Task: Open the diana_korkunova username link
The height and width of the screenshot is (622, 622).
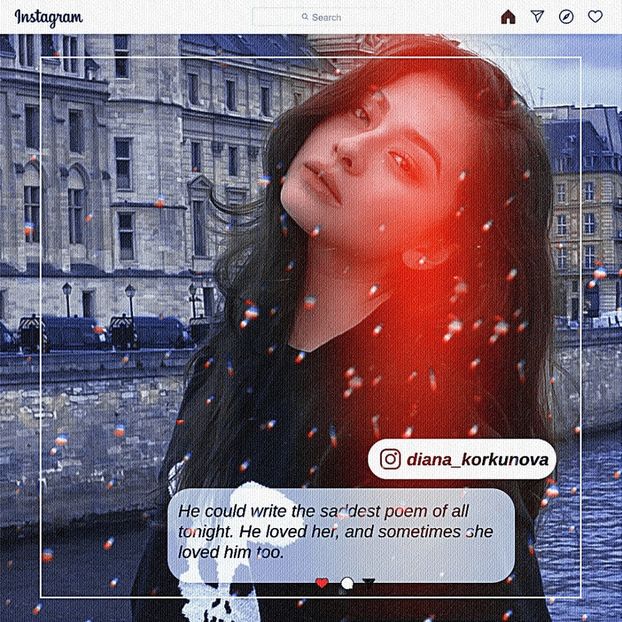Action: coord(477,459)
